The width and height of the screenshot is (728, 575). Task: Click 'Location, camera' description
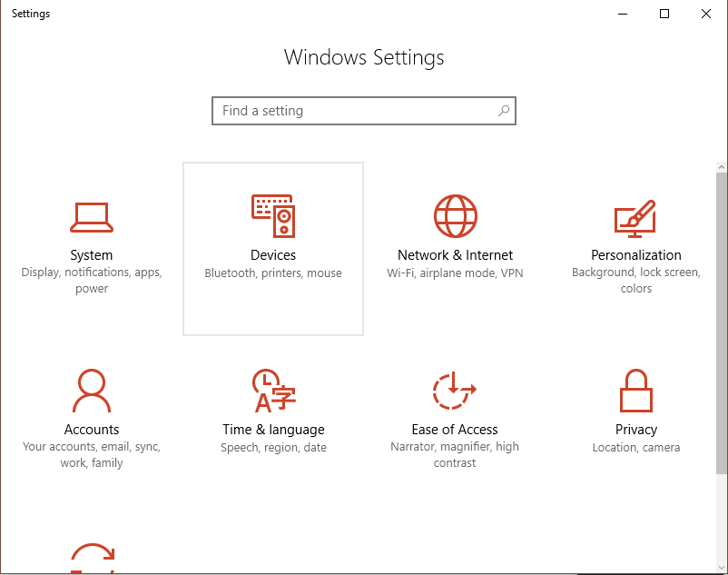(x=636, y=448)
